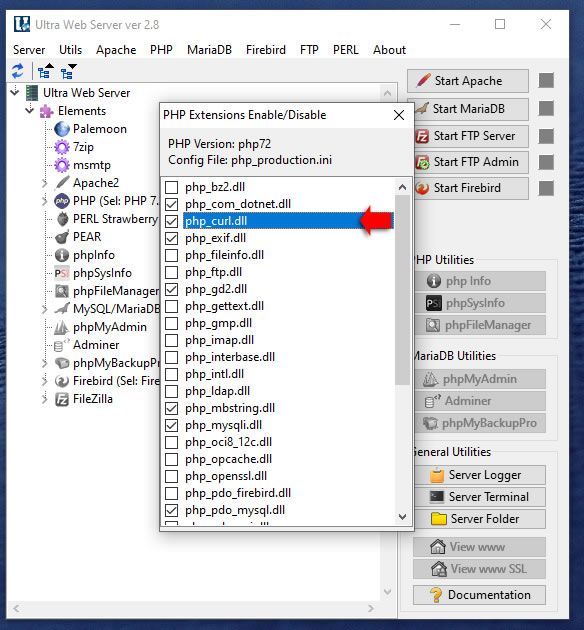
Task: Click the 7zip gear icon
Action: click(x=62, y=147)
